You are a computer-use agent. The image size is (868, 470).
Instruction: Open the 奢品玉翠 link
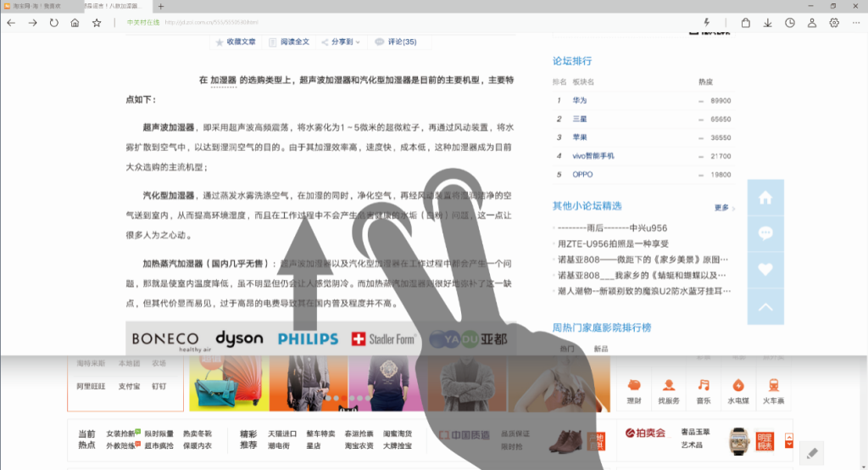(x=695, y=432)
